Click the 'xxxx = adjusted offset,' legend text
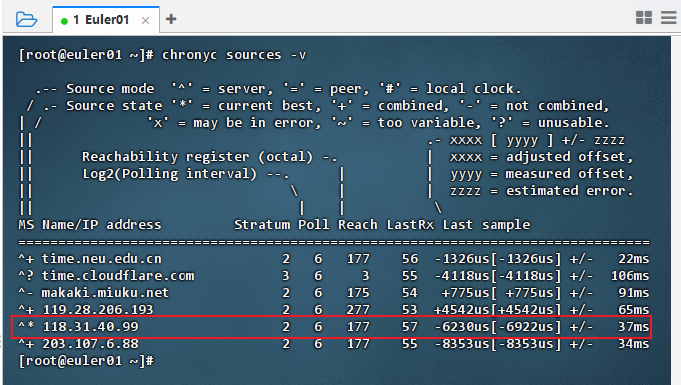The width and height of the screenshot is (681, 385). [x=542, y=157]
